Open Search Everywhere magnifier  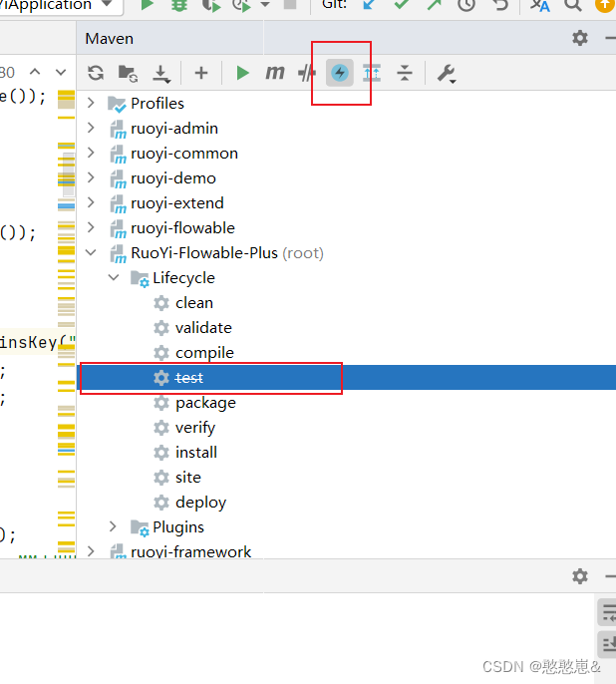tap(572, 5)
